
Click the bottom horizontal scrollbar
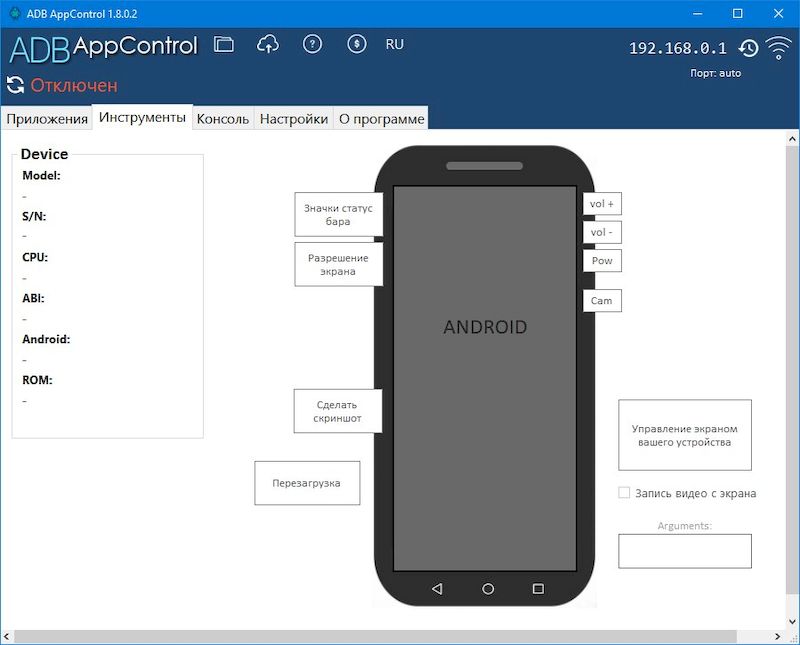click(400, 636)
